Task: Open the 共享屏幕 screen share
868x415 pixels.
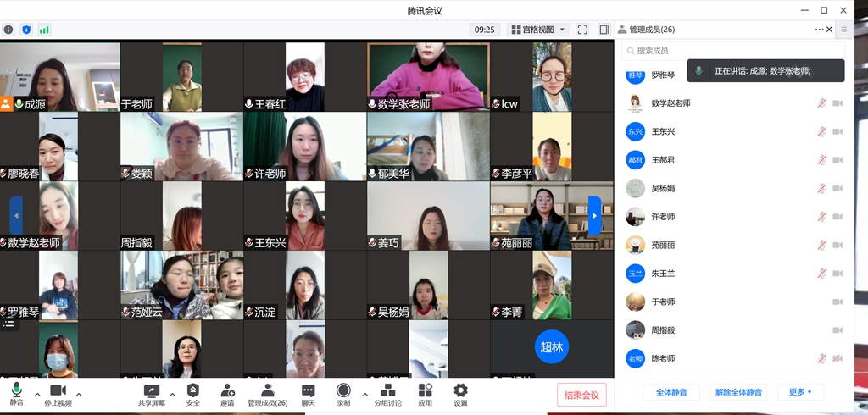Action: (152, 390)
